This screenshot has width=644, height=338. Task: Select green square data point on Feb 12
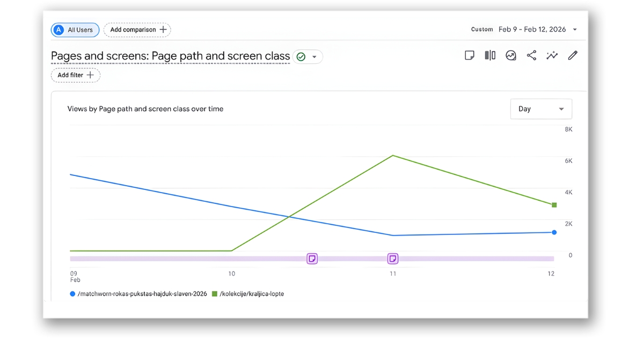coord(554,205)
